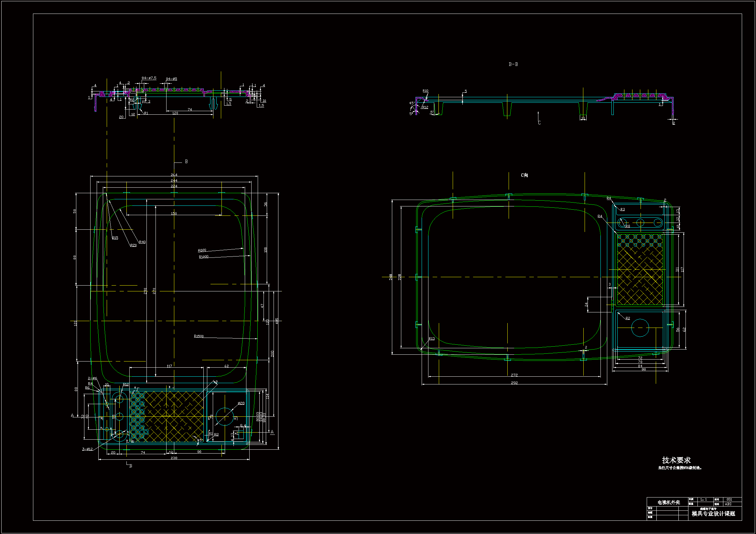Viewport: 756px width, 534px height.
Task: Click the 3-ø12 hole callout
Action: (87, 449)
